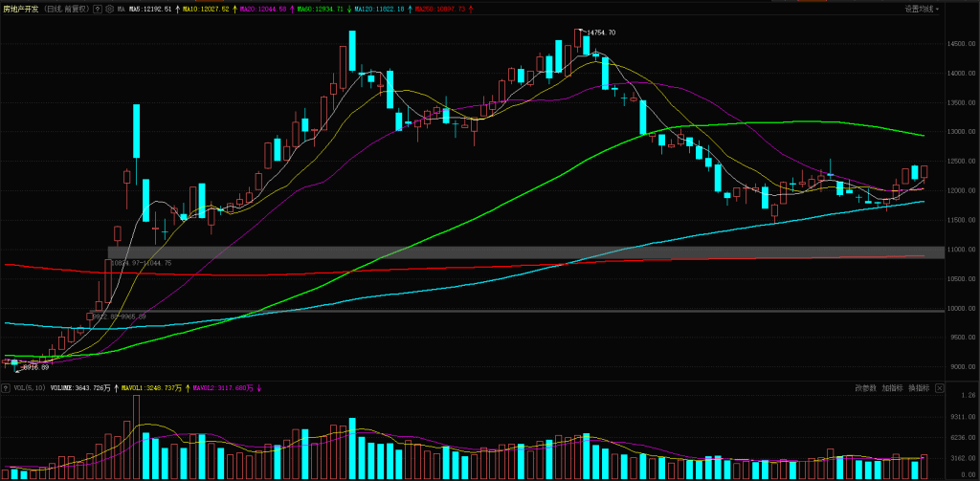The width and height of the screenshot is (980, 481).
Task: Click the question-mark help icon beside 前复权
Action: click(x=97, y=9)
